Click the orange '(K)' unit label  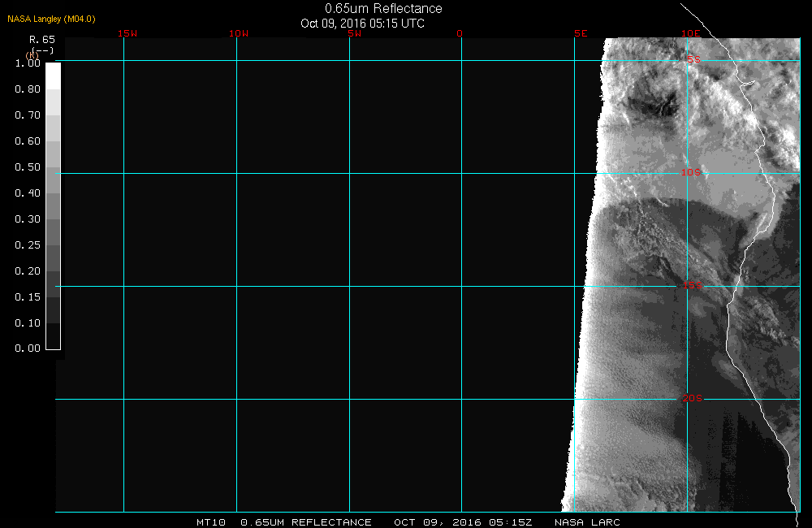click(x=32, y=55)
